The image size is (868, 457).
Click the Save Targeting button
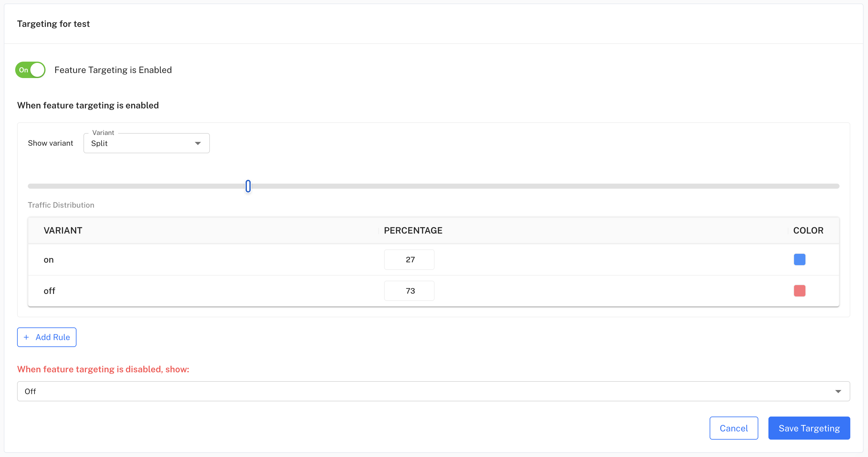809,428
